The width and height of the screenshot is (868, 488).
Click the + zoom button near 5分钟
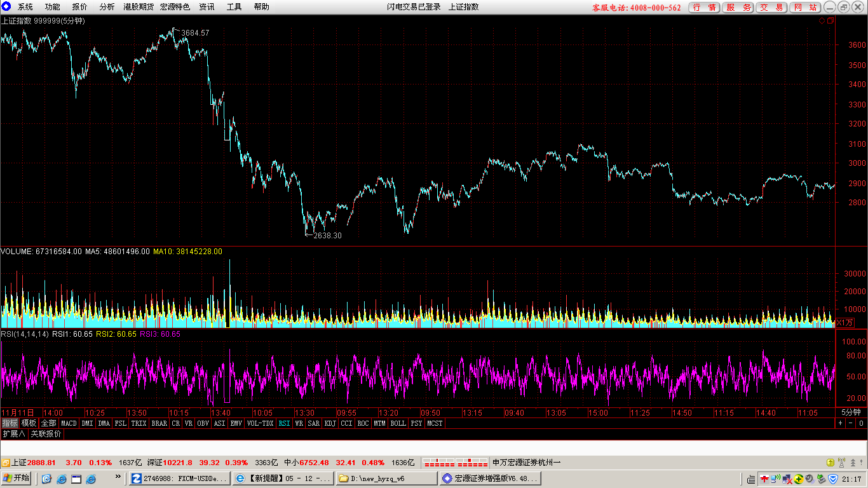[840, 423]
